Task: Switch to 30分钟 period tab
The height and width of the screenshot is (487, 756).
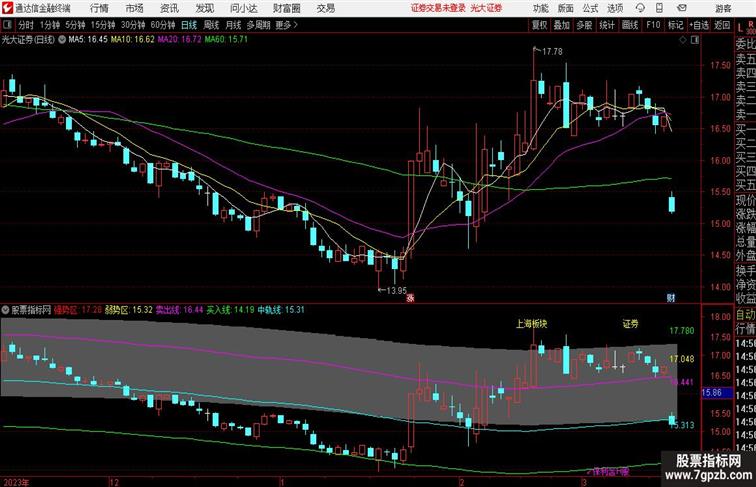Action: (133, 25)
